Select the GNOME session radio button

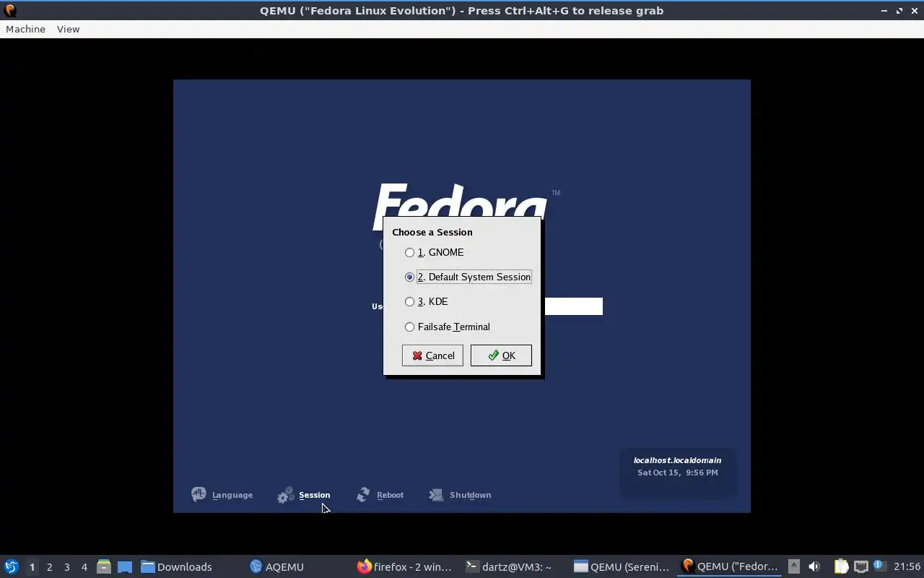pos(409,252)
